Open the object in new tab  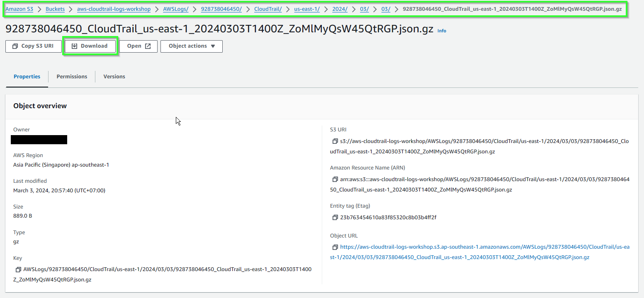click(x=139, y=46)
